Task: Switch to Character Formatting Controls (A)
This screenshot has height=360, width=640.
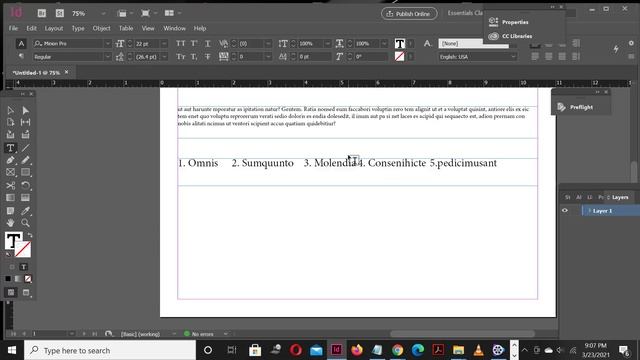Action: (21, 43)
